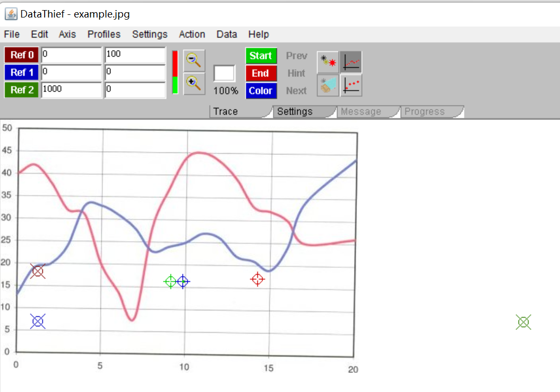This screenshot has height=392, width=560.
Task: Click the Ref 2 X field containing 1000
Action: 72,90
